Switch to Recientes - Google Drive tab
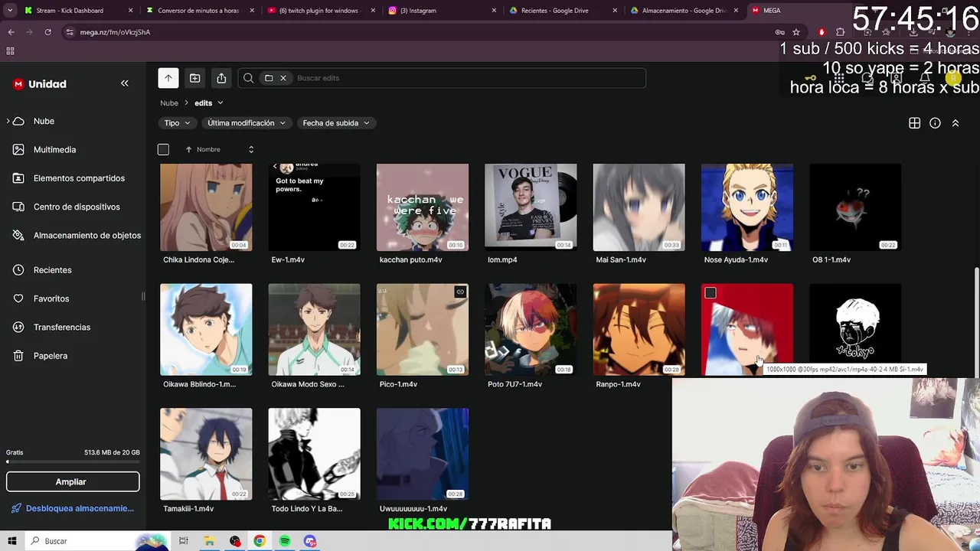This screenshot has height=551, width=980. 562,11
